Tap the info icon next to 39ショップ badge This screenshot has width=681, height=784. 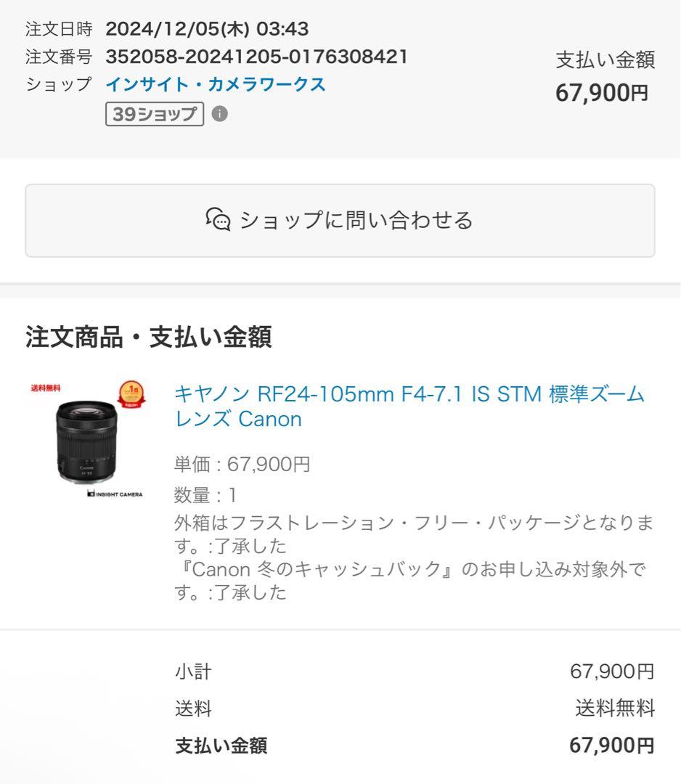[219, 114]
